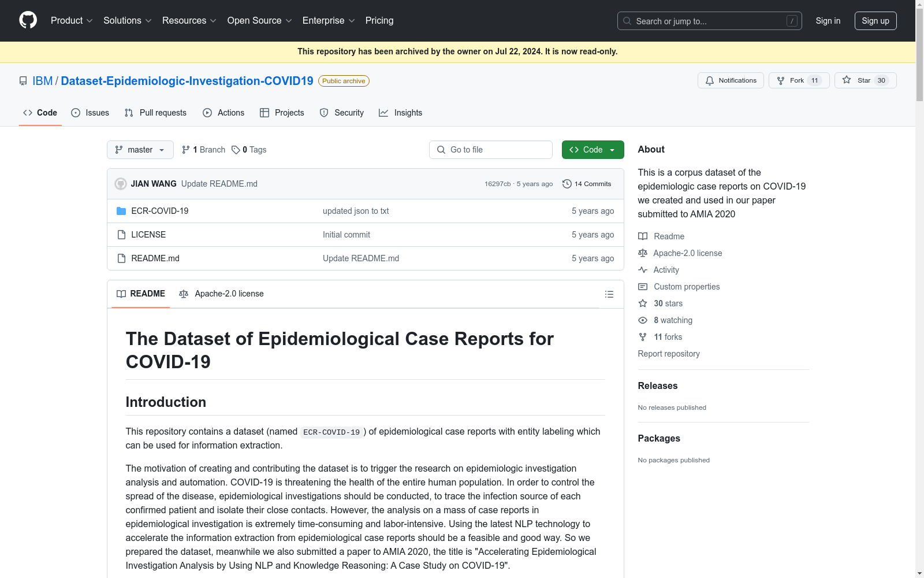Open the master branch dropdown
924x578 pixels.
pos(140,150)
